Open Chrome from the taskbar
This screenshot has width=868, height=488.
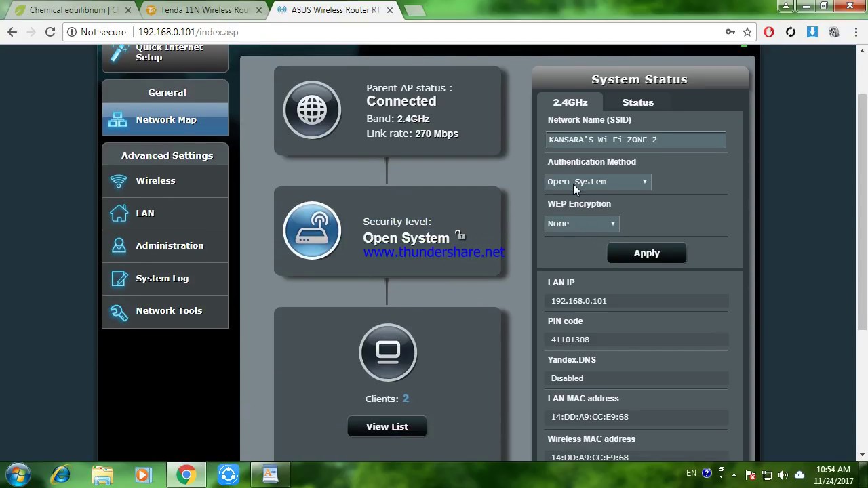click(186, 474)
